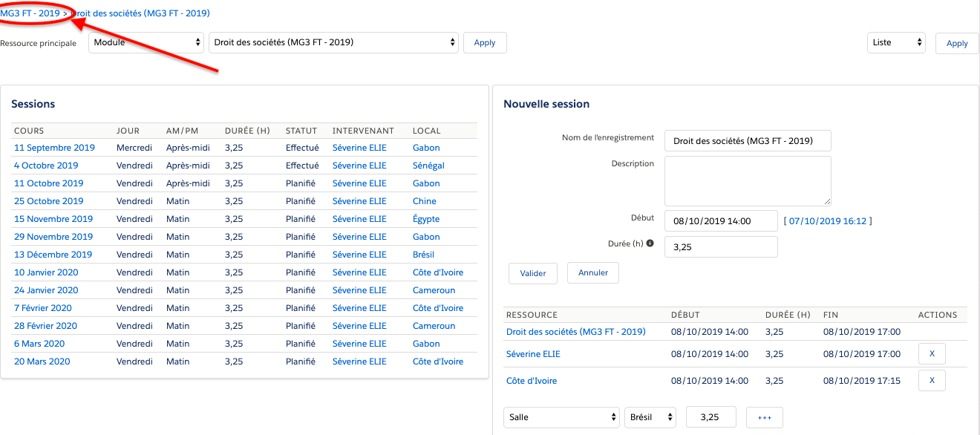This screenshot has height=435, width=980.
Task: Click the +++ add resource button
Action: click(x=765, y=417)
